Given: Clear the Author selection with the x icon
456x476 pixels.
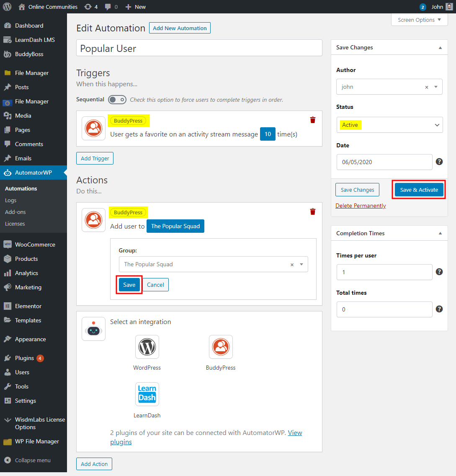Looking at the screenshot, I should point(426,87).
